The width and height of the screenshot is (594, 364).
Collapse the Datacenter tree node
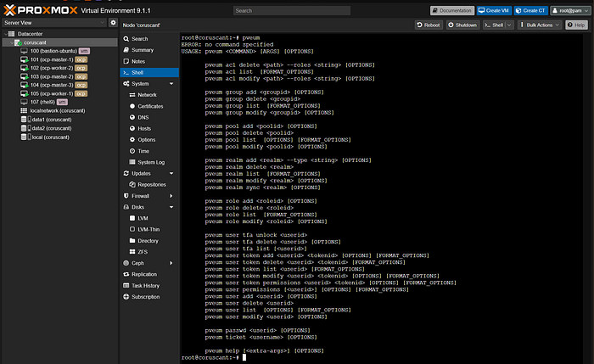click(x=4, y=33)
